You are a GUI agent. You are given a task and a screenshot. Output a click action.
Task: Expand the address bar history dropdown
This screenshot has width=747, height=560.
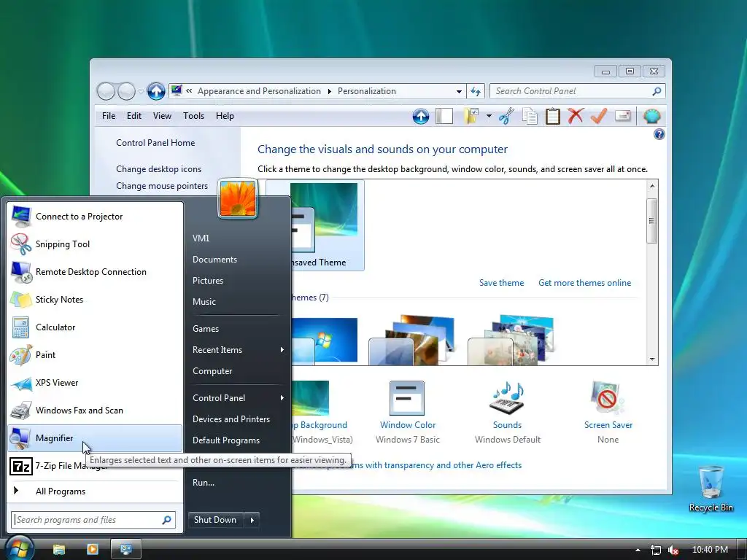[459, 91]
